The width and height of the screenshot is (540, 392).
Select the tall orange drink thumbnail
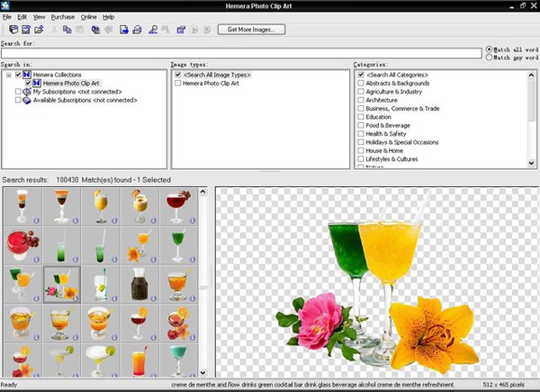139,361
